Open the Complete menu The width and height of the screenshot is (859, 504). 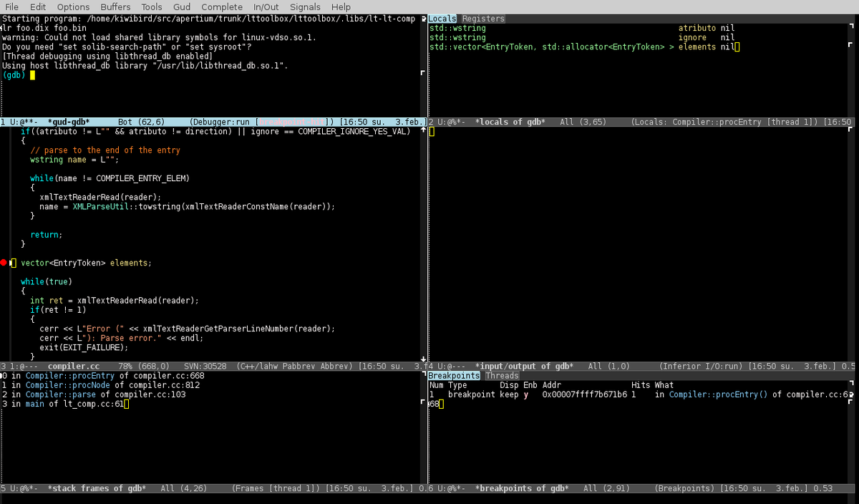(x=222, y=6)
